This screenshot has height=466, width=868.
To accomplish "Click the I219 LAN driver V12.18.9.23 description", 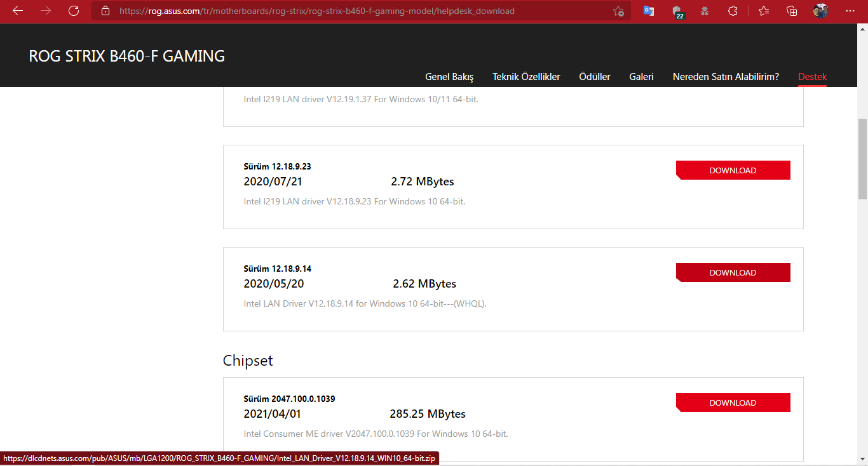I will [x=355, y=201].
